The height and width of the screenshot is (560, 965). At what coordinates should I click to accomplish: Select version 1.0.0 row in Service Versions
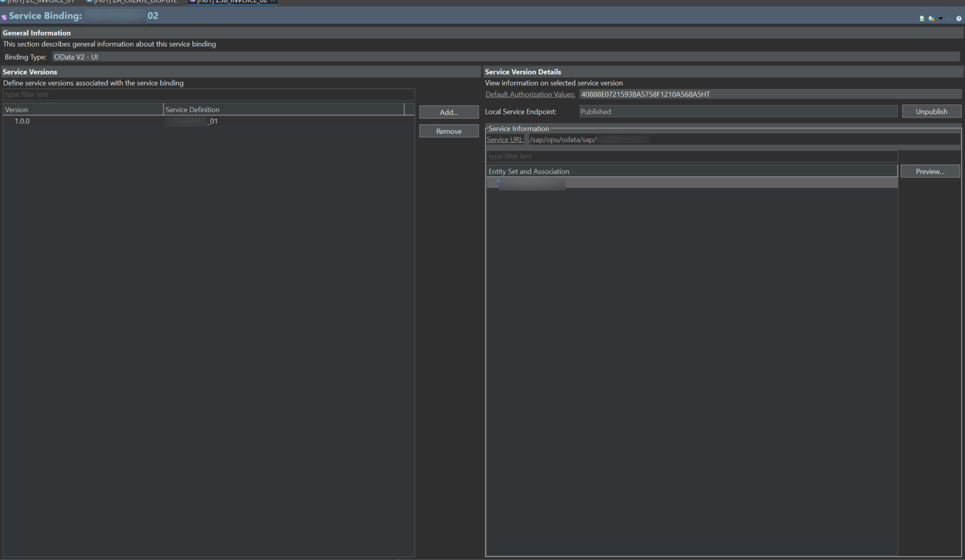coord(22,121)
